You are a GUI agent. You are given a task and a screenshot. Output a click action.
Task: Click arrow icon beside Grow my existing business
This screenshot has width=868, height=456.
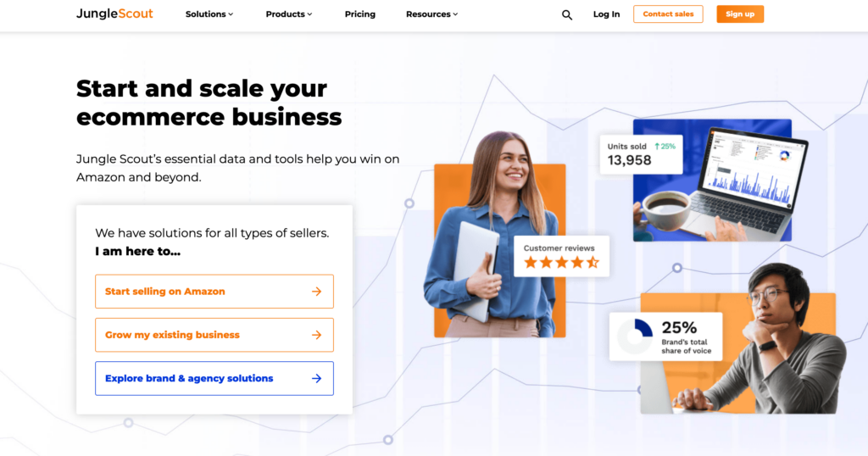pyautogui.click(x=317, y=335)
